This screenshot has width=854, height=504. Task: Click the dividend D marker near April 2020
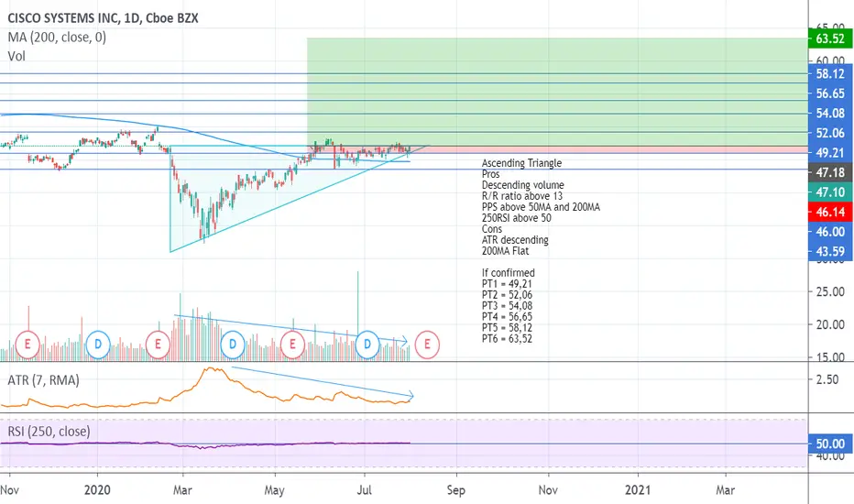coord(233,345)
